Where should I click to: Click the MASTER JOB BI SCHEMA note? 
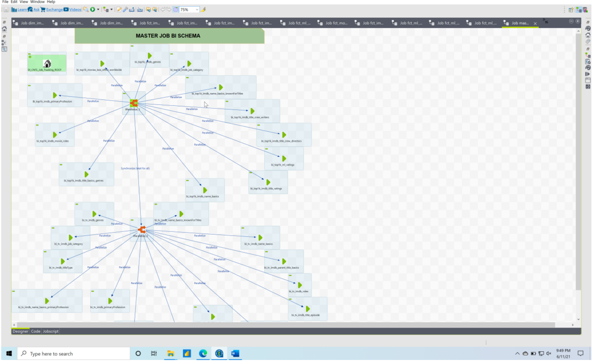tap(170, 36)
